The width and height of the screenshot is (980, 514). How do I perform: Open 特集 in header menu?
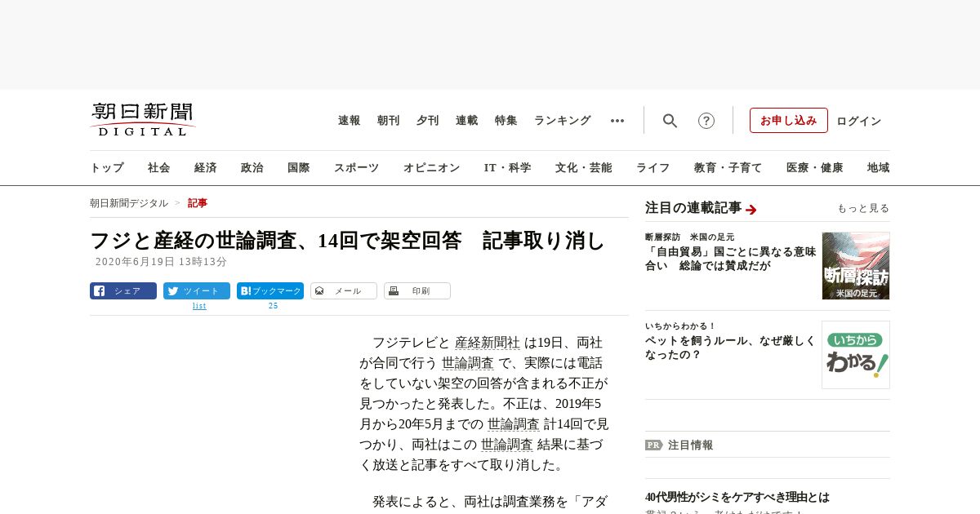(506, 121)
